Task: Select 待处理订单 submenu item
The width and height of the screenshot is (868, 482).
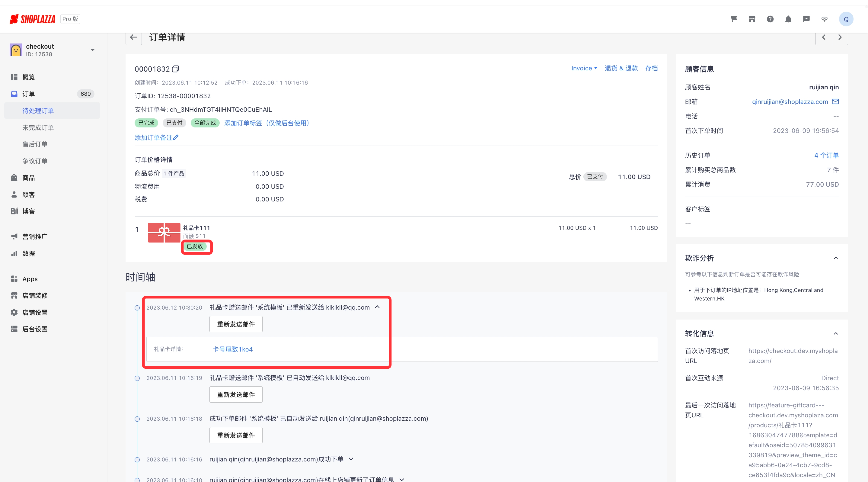Action: [x=52, y=111]
